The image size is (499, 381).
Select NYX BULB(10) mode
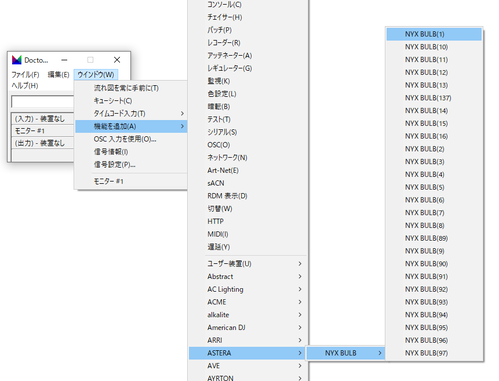click(x=434, y=47)
